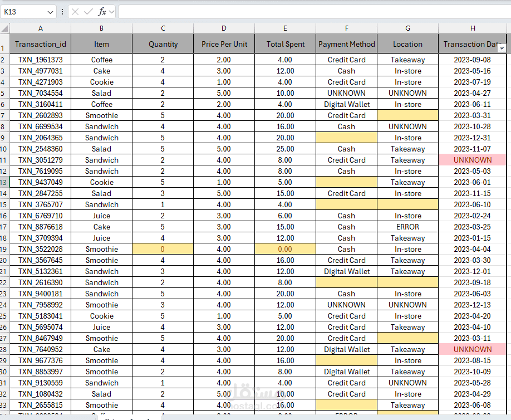The image size is (511, 420).
Task: Select UNKNOWN location in TXN_6699534 row
Action: pos(407,126)
